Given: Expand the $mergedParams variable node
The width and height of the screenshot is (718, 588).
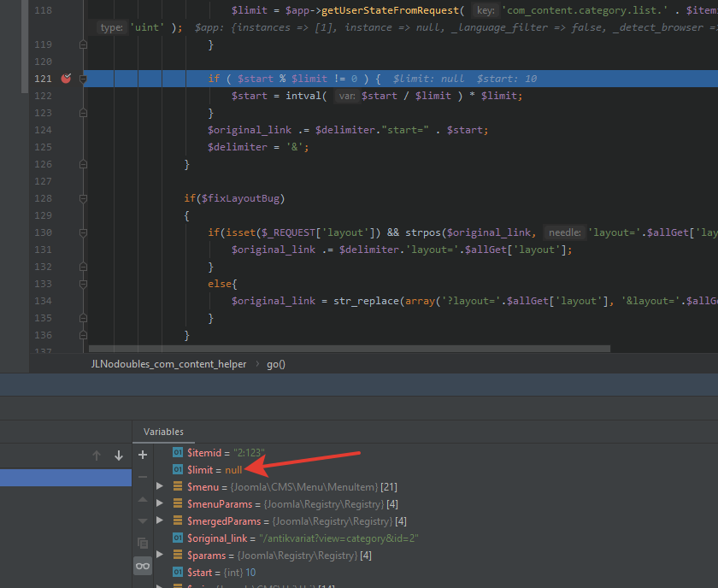Looking at the screenshot, I should [160, 520].
